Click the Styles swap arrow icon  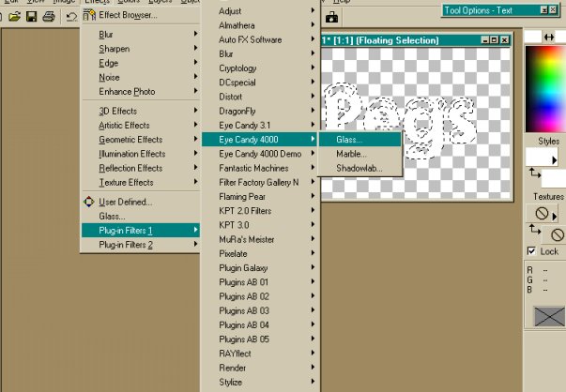coord(535,173)
